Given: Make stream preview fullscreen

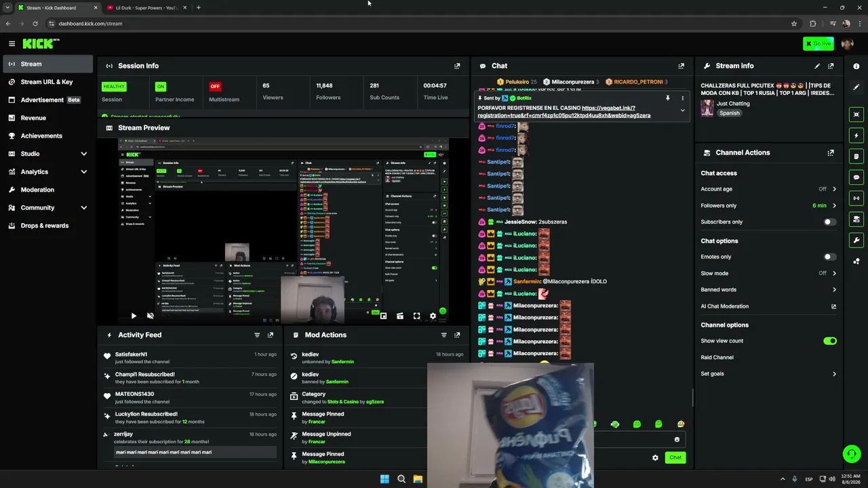Looking at the screenshot, I should (x=416, y=316).
